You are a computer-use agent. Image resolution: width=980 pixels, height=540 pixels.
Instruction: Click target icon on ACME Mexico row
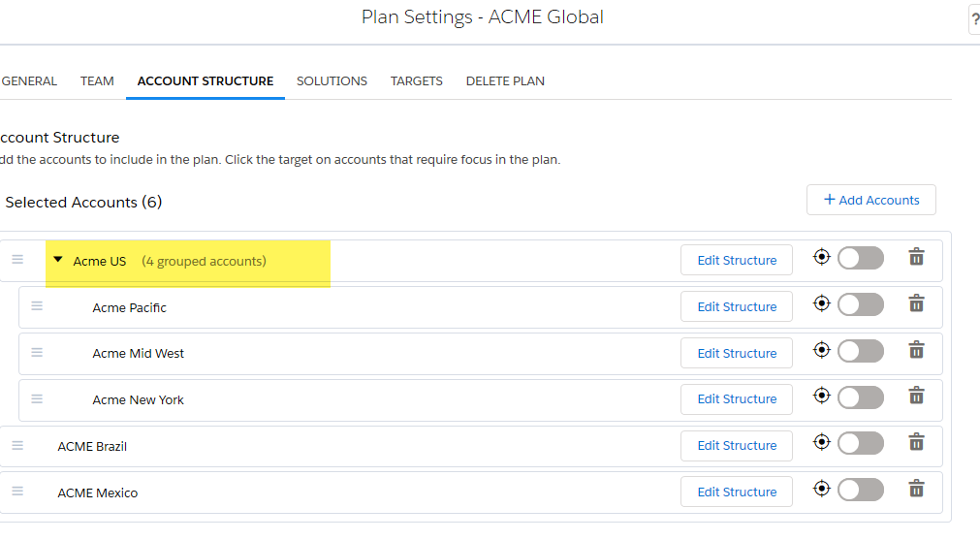822,489
